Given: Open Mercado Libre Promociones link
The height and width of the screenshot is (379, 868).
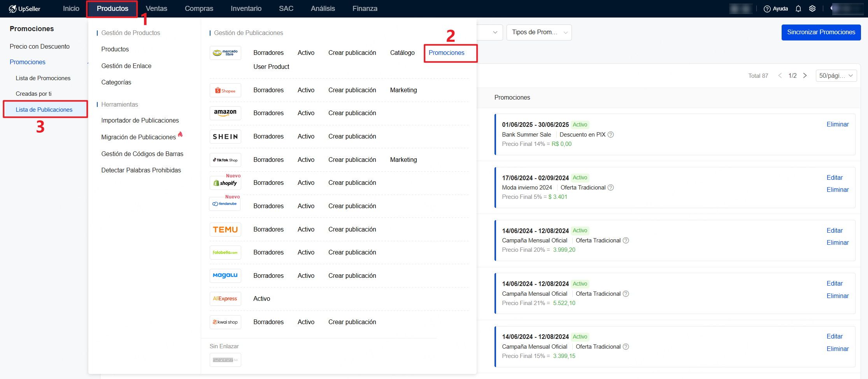Looking at the screenshot, I should 446,53.
